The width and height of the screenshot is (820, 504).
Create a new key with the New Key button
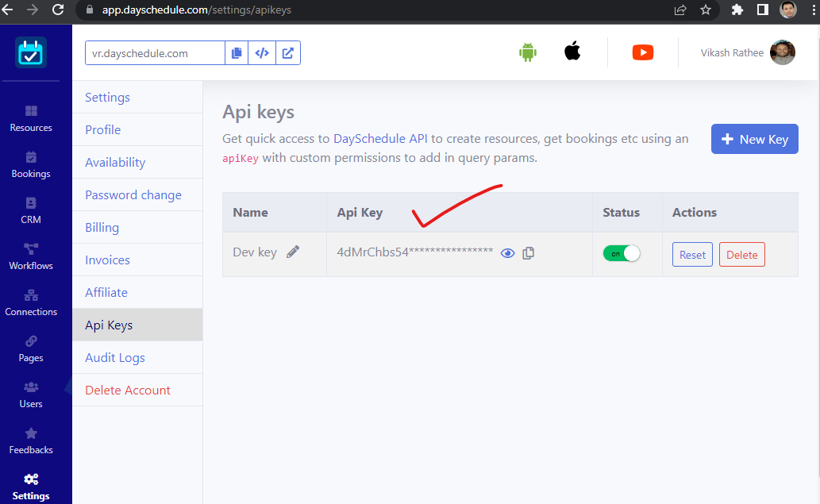click(754, 138)
